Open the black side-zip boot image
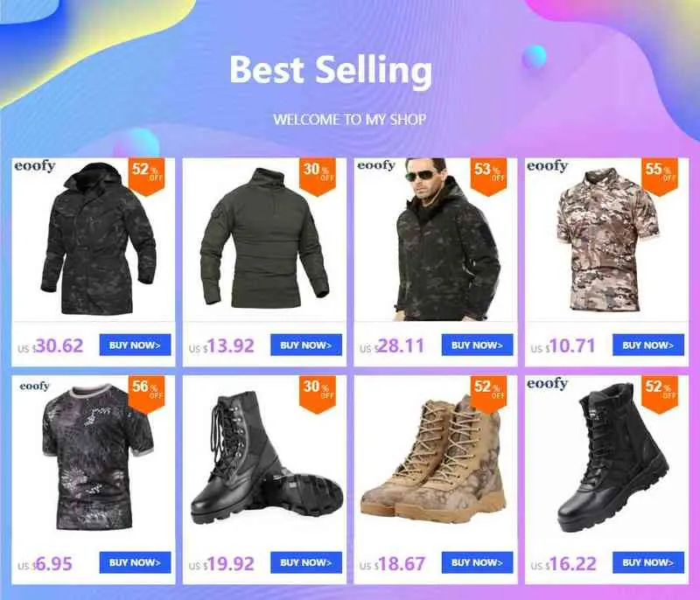The image size is (700, 600). [613, 457]
